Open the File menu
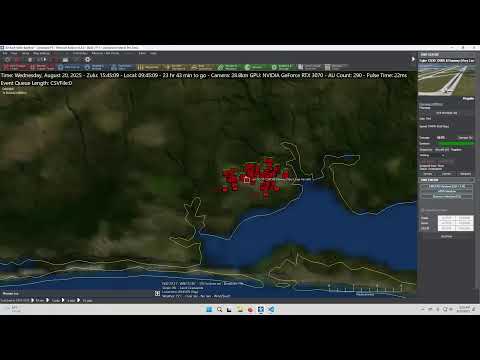Image resolution: width=480 pixels, height=360 pixels. coord(5,53)
